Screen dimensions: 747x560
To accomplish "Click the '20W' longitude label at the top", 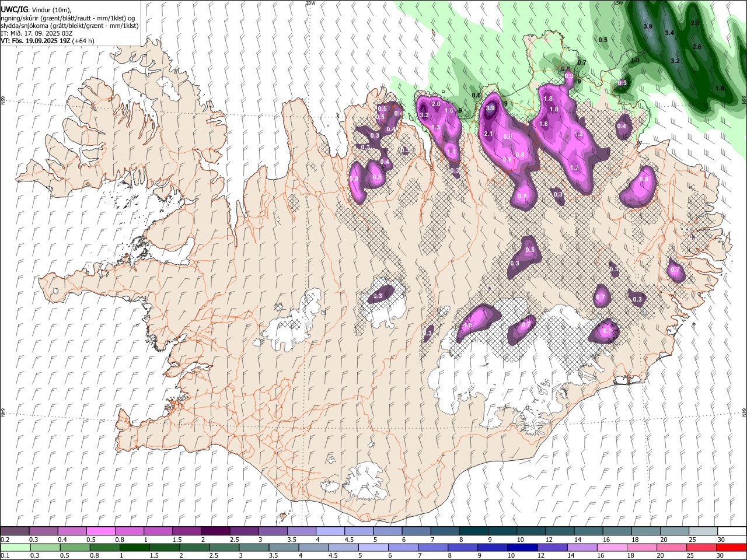I will 310,3.
